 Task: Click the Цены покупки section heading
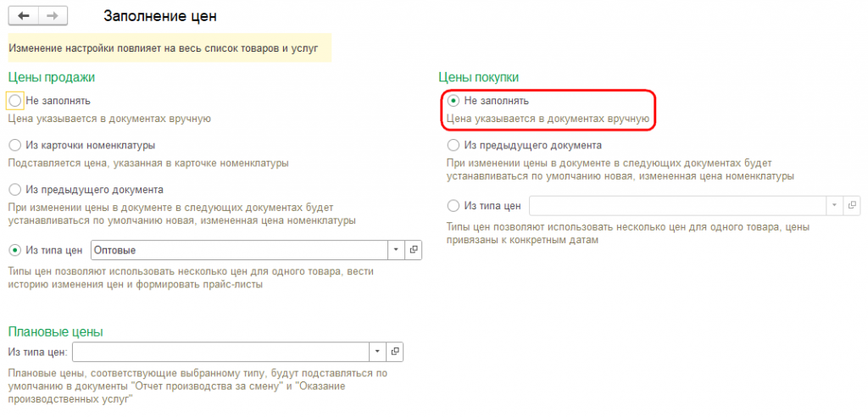point(478,77)
